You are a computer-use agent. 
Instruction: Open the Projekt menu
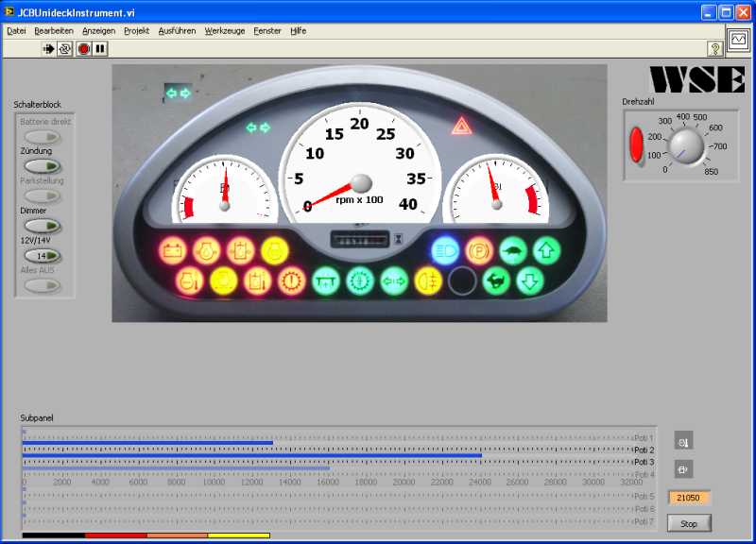click(x=136, y=31)
